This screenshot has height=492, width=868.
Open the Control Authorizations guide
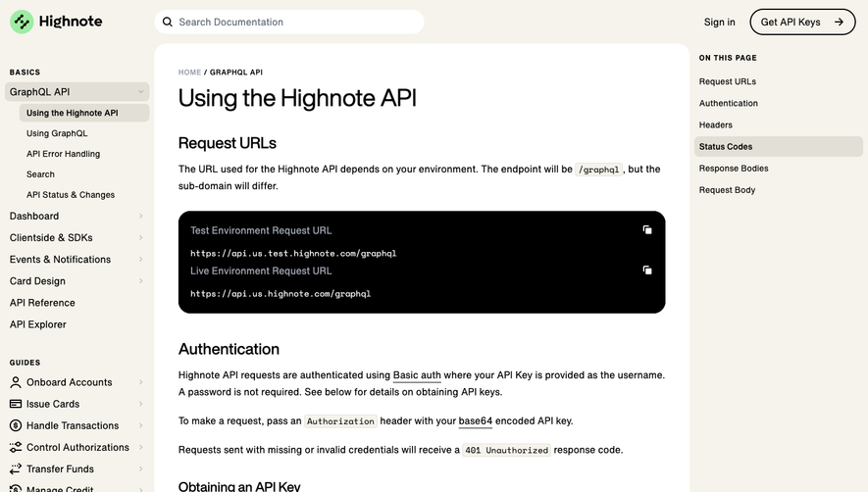[77, 447]
